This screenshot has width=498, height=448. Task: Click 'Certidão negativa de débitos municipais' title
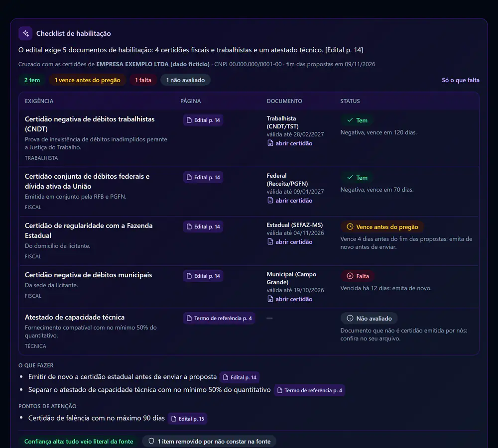point(88,275)
